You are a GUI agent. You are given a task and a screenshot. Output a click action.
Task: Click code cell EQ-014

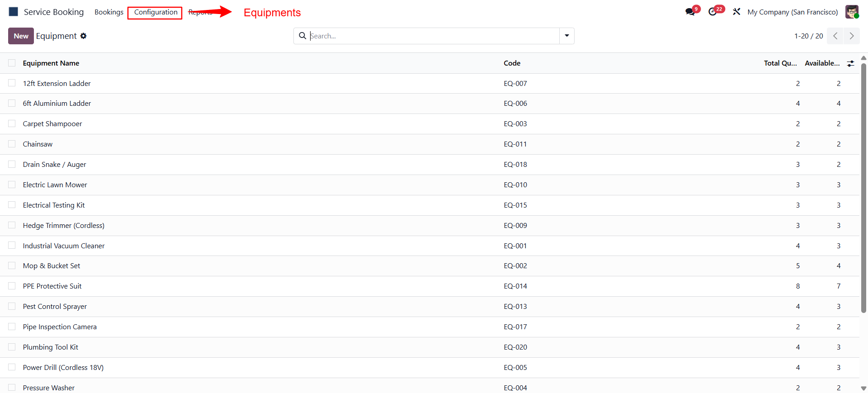coord(515,286)
